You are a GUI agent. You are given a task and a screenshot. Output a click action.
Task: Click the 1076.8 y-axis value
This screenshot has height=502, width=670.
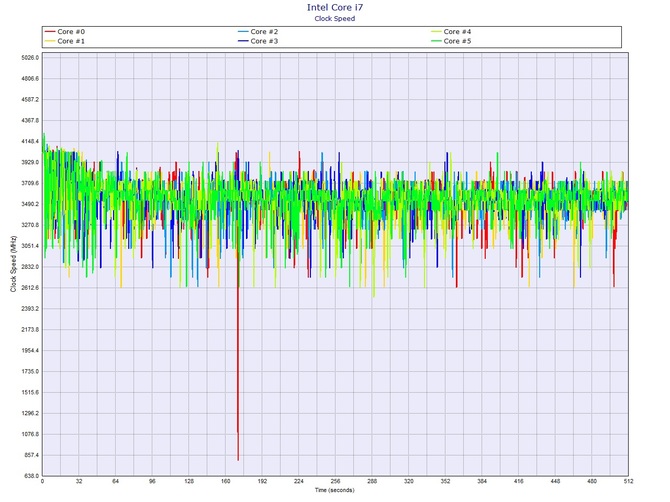tap(30, 434)
